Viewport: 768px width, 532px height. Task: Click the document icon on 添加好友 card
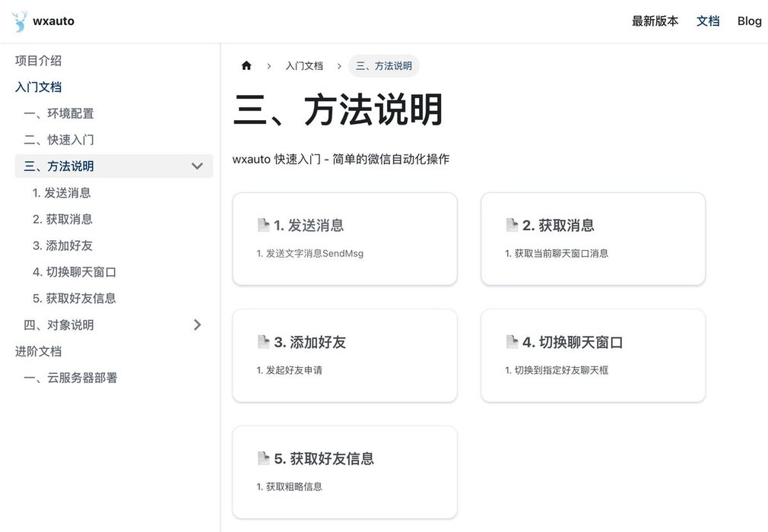[x=264, y=342]
